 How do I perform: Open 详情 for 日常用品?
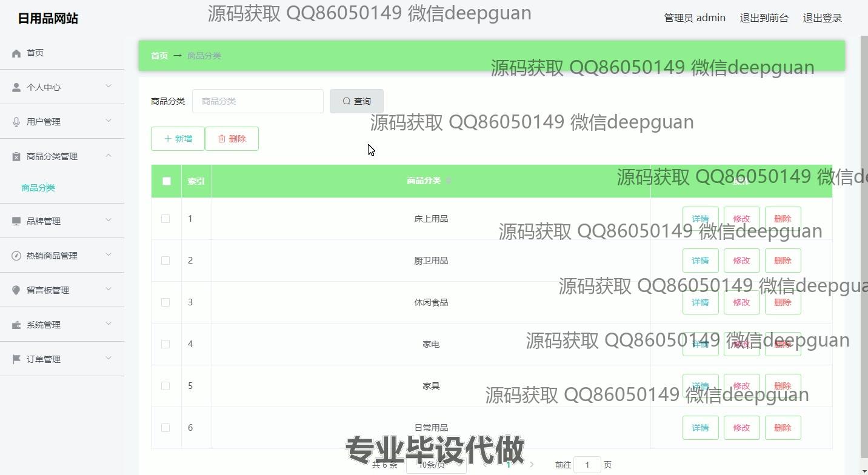coord(700,428)
